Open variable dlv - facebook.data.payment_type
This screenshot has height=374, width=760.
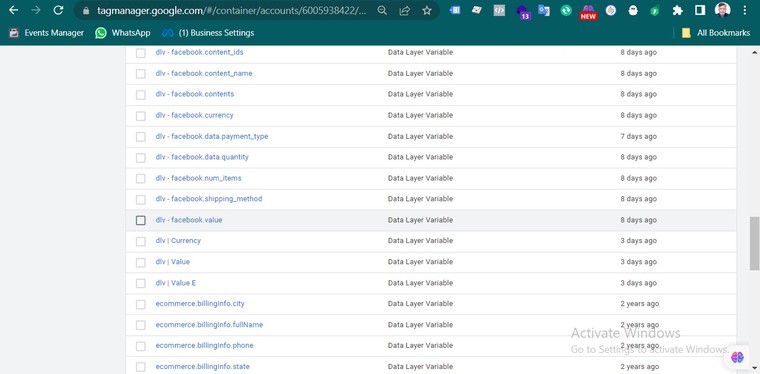[x=212, y=137]
